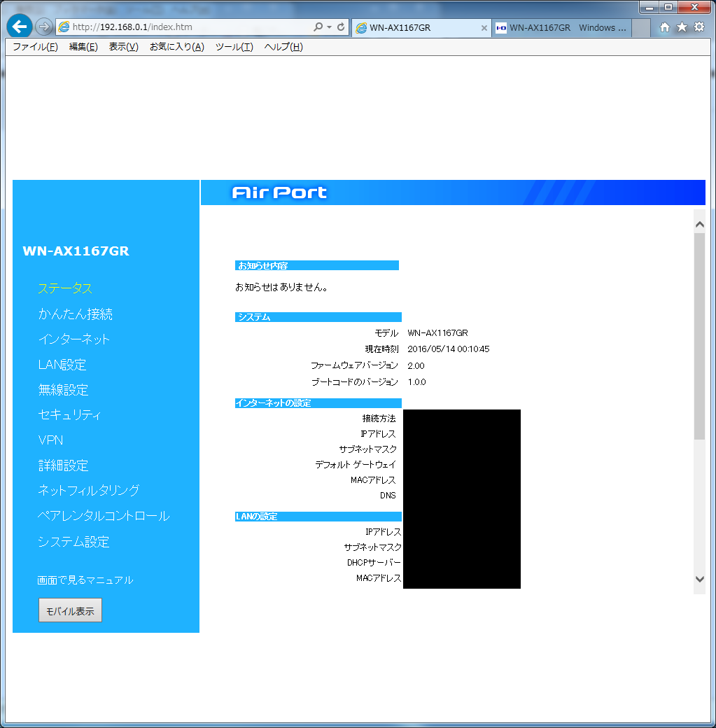Click the DNS label
Viewport: 716px width, 728px height.
click(388, 496)
